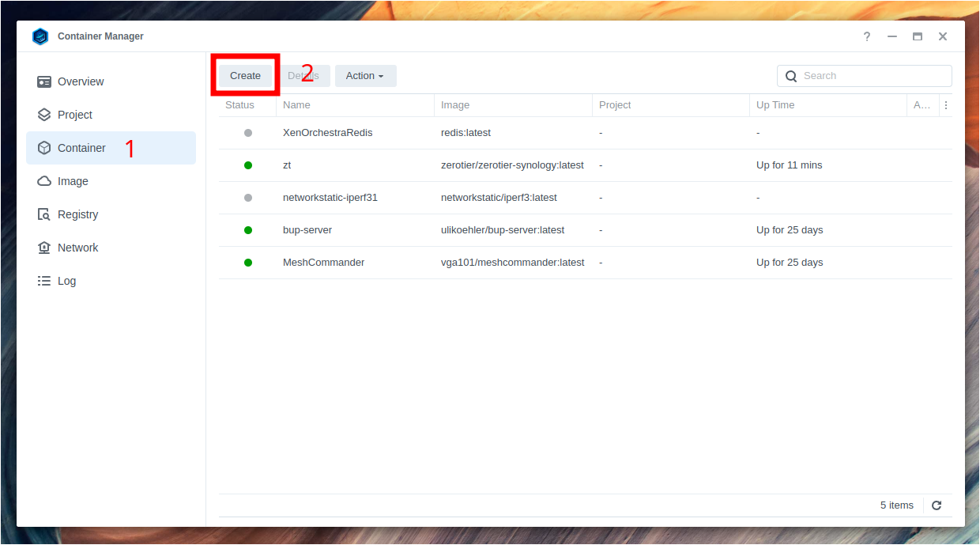The height and width of the screenshot is (545, 980).
Task: Select the Container section label
Action: pyautogui.click(x=81, y=148)
